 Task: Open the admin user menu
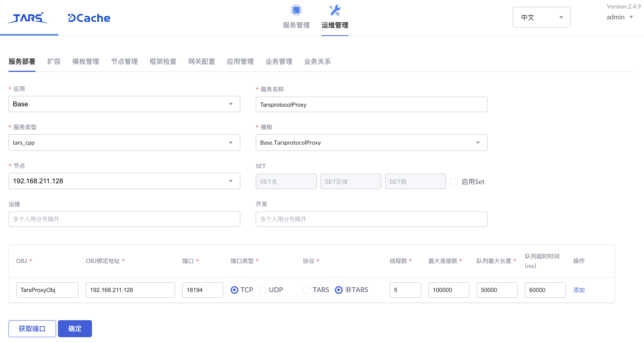[x=619, y=17]
